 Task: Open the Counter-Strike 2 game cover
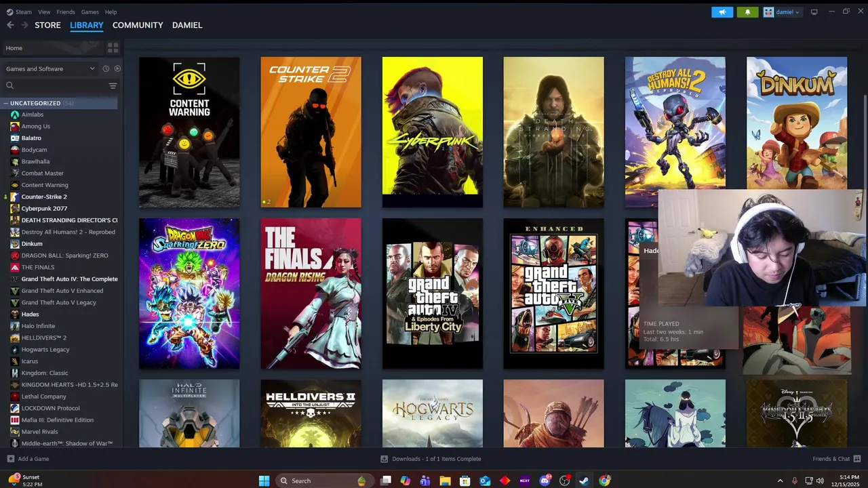tap(311, 132)
